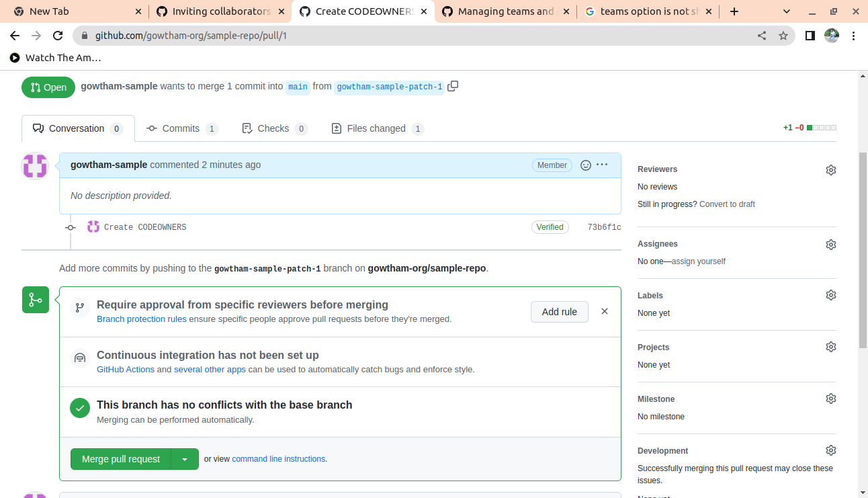Open the Projects gear menu
The width and height of the screenshot is (868, 498).
tap(830, 347)
